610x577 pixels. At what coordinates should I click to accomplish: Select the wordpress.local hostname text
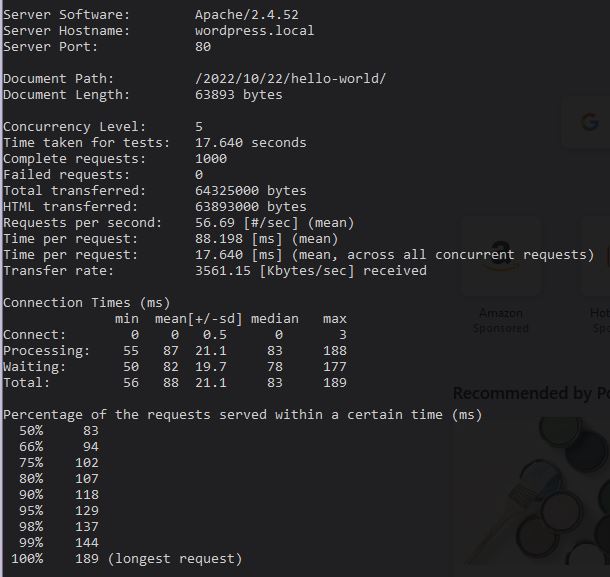254,31
